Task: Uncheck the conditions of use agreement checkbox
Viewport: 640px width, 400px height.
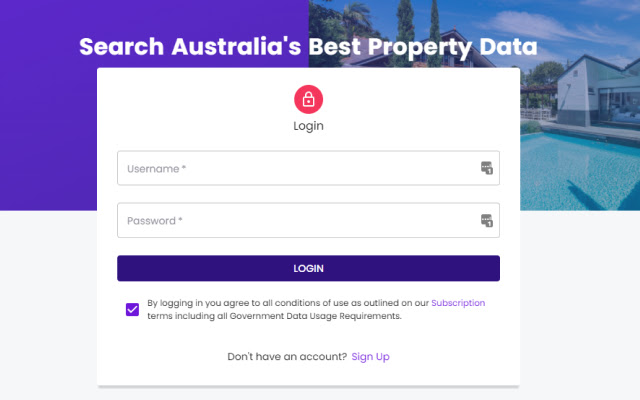Action: (x=133, y=309)
